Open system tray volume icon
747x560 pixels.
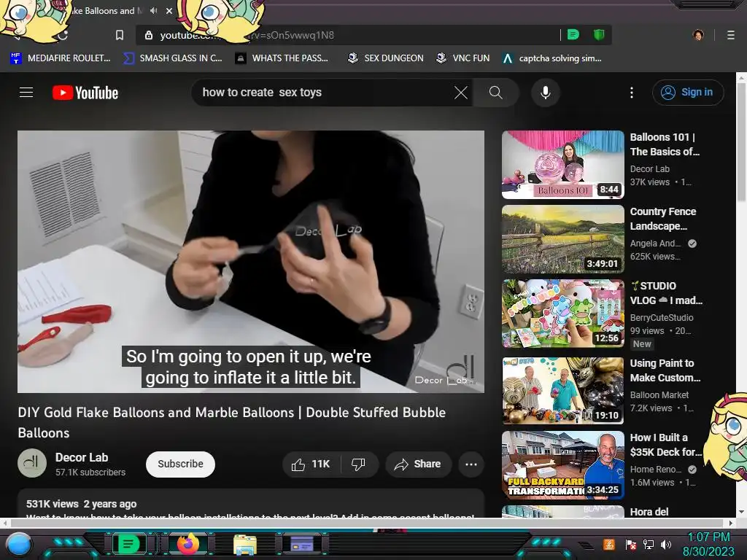[666, 544]
